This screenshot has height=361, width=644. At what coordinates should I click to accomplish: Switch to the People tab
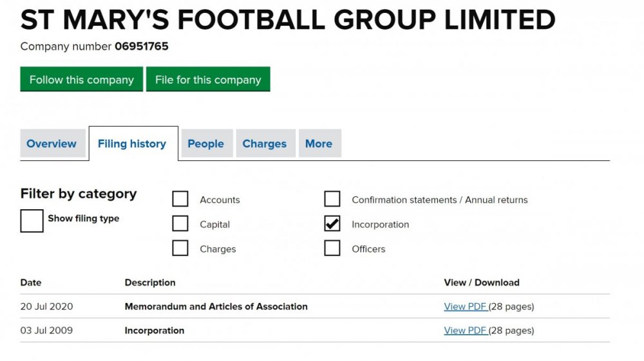coord(205,143)
